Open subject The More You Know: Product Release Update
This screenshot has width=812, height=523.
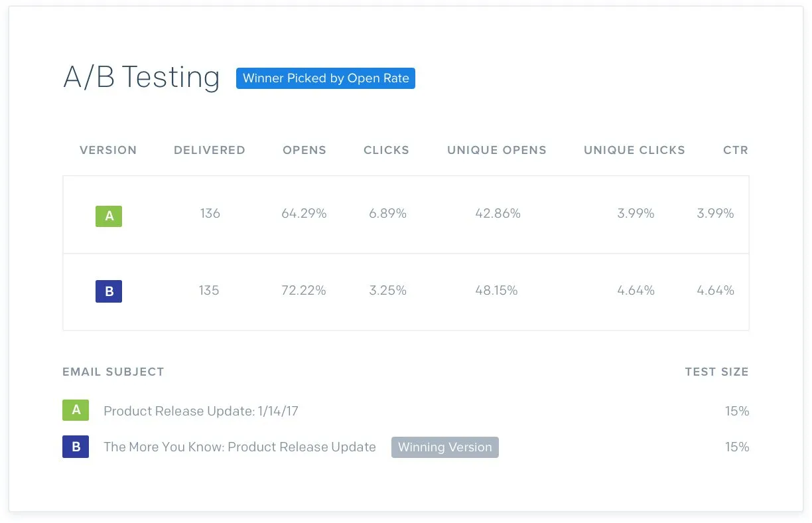(239, 447)
